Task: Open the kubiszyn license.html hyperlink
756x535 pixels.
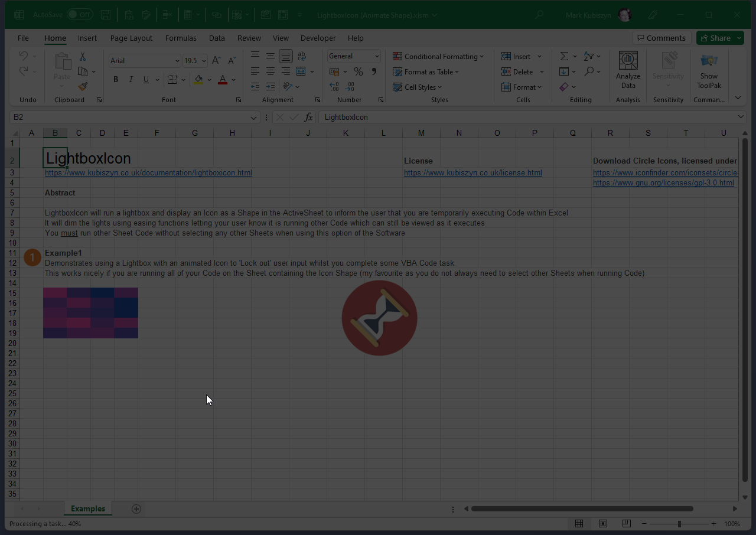Action: coord(472,173)
